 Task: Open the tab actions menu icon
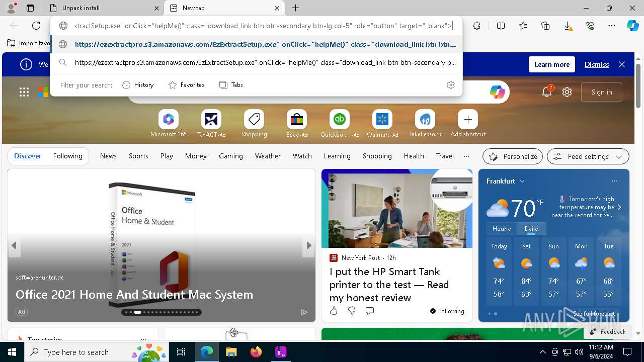pos(30,8)
